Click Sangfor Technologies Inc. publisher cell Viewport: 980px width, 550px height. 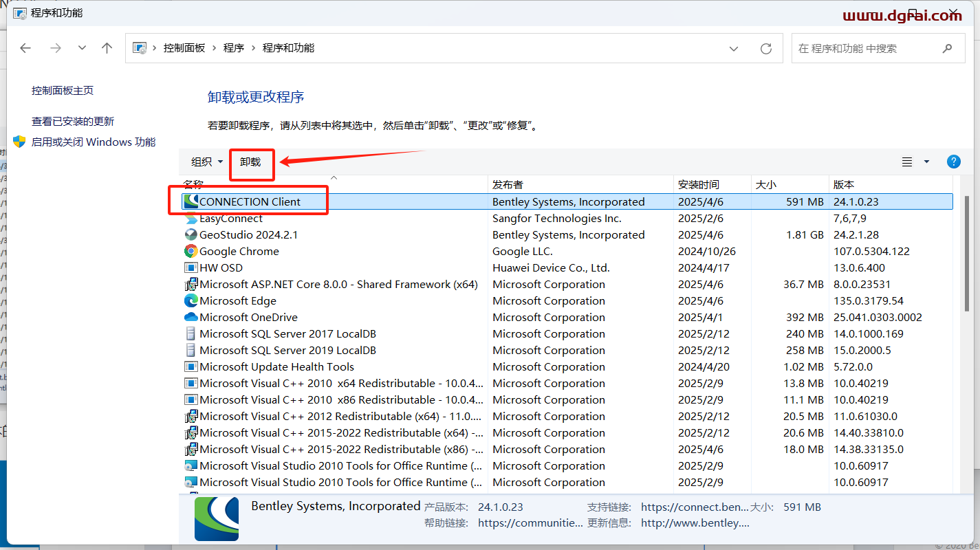pos(557,218)
